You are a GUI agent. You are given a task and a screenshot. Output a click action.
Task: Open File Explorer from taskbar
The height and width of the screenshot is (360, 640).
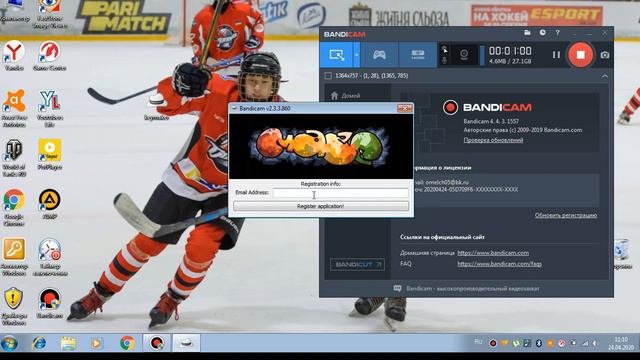[68, 343]
